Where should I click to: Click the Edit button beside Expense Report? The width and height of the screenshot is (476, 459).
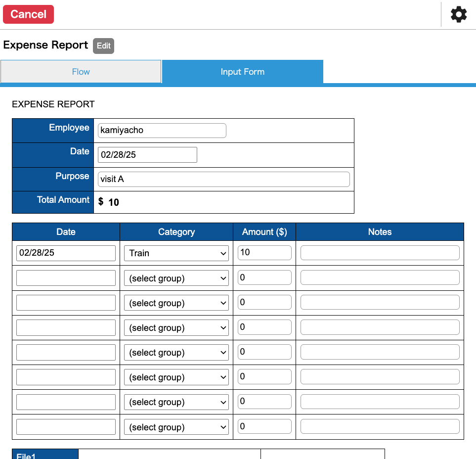[x=103, y=46]
